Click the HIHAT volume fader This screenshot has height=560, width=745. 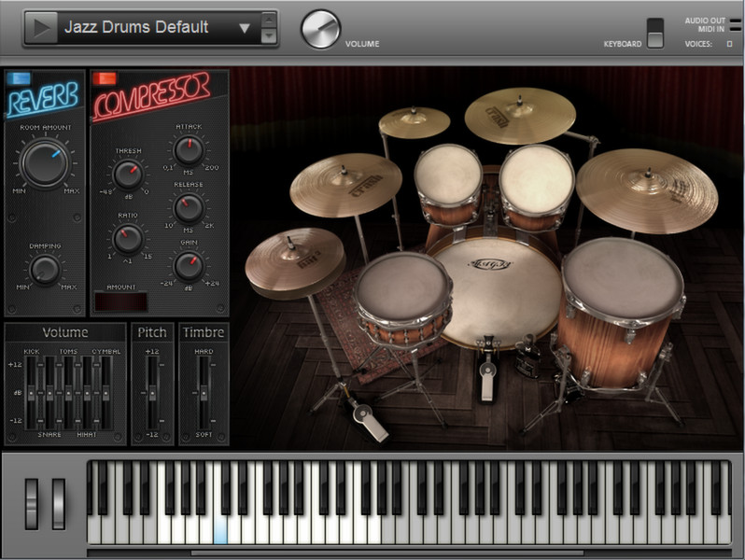[x=87, y=393]
